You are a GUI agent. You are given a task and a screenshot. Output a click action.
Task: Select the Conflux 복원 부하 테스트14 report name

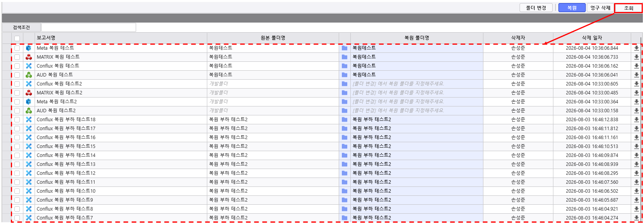(x=66, y=155)
